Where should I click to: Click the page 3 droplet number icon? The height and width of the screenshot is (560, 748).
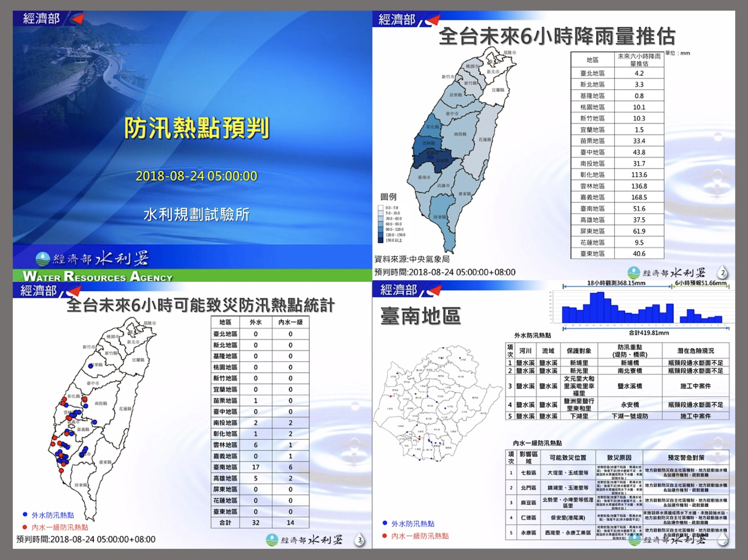[360, 540]
